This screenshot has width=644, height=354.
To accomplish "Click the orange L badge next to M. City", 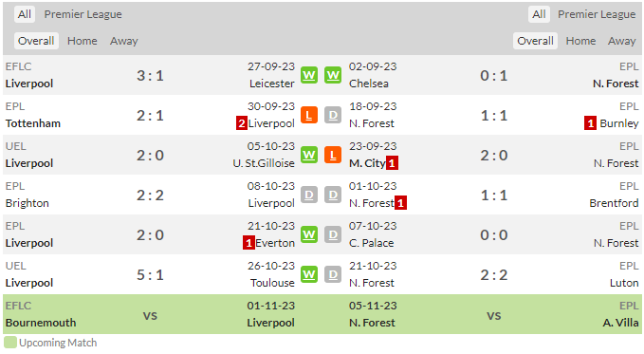I will [333, 155].
